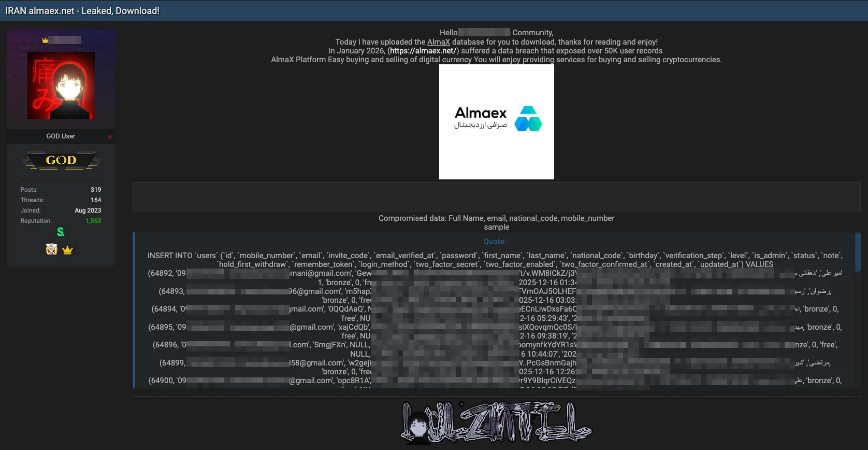Open the poster's red anime avatar

(61, 86)
